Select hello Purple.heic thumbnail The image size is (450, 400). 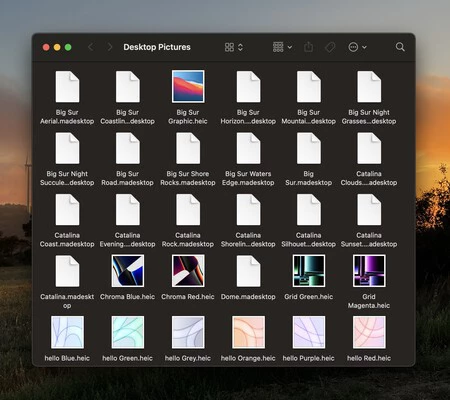[309, 332]
